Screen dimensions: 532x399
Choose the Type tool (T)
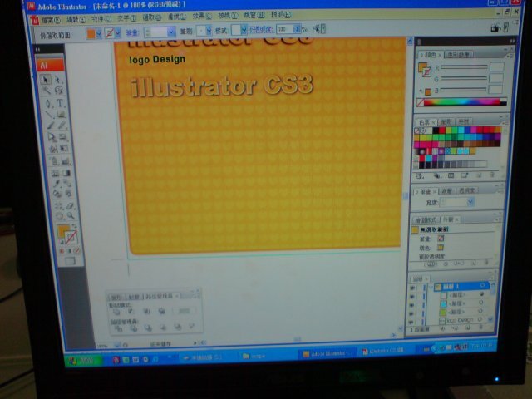pos(60,103)
